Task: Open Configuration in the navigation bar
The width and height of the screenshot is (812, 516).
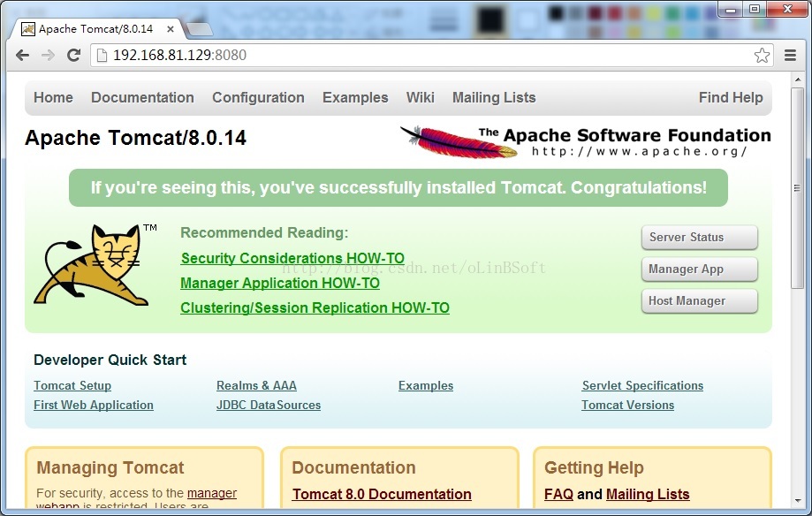Action: click(258, 97)
